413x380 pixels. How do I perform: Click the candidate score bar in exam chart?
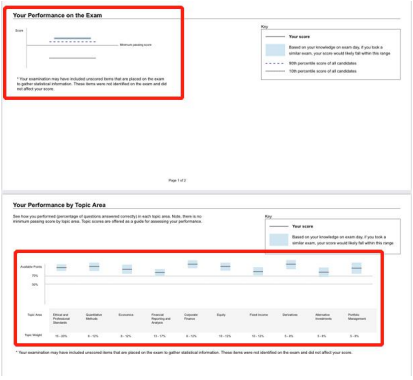[x=72, y=38]
